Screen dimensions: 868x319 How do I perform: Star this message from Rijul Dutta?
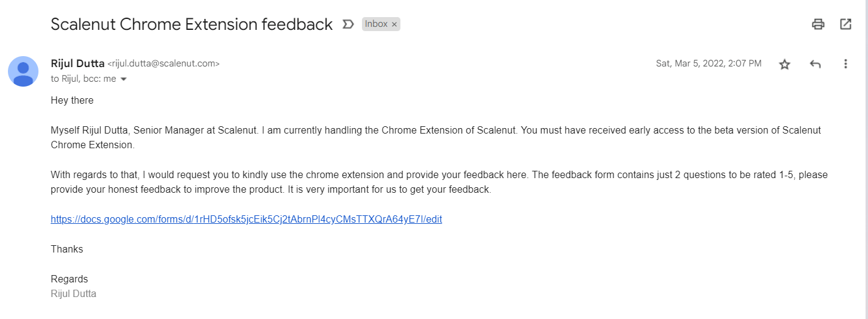pyautogui.click(x=784, y=64)
